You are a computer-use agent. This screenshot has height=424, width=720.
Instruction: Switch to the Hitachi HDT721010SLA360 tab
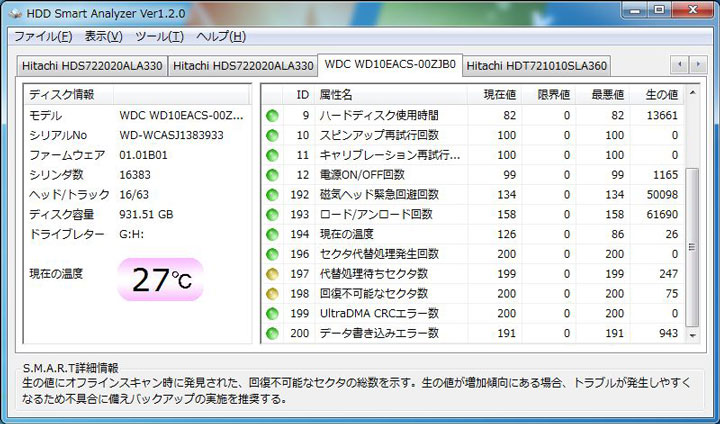pyautogui.click(x=536, y=66)
